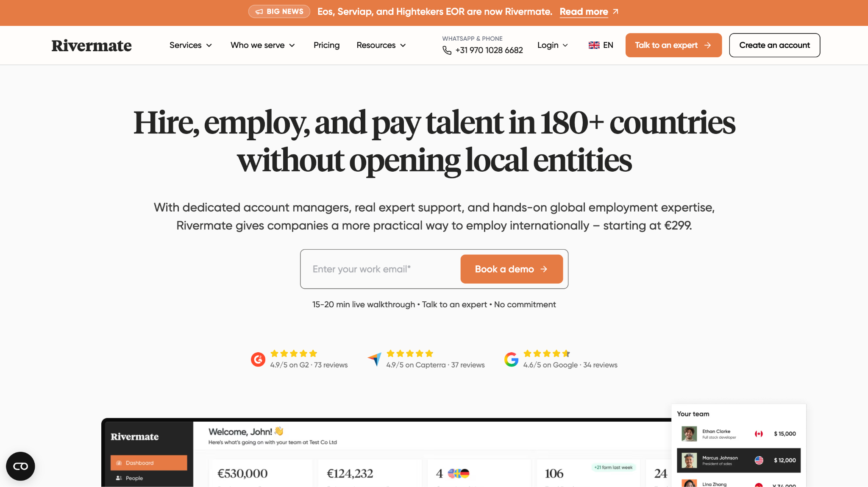Screen dimensions: 868x487
Task: Open the Login dropdown
Action: coord(553,45)
